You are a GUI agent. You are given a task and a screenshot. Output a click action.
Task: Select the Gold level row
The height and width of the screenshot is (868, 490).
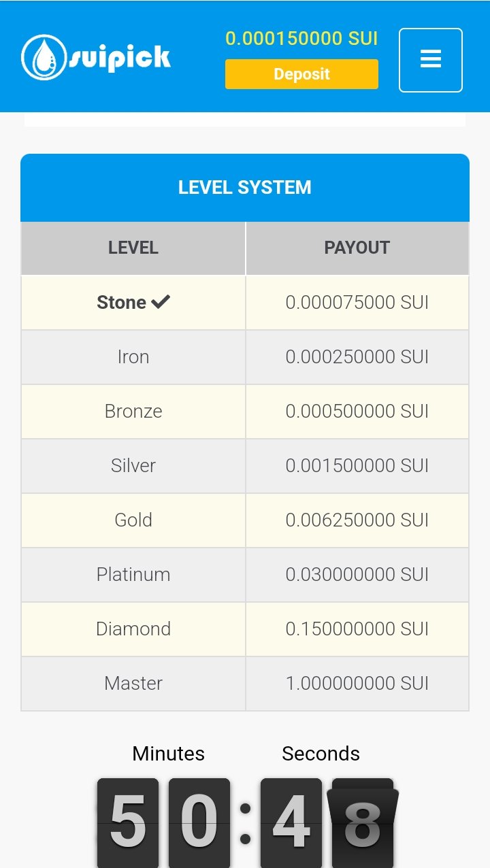pos(133,520)
